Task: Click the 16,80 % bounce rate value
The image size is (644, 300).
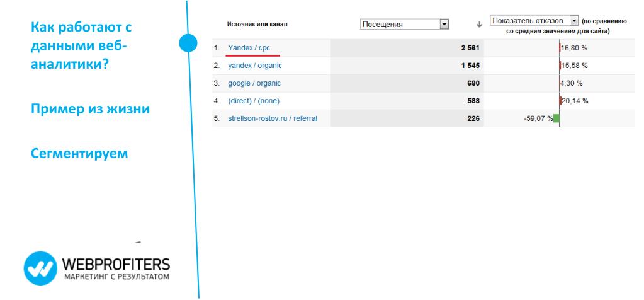Action: click(x=573, y=48)
